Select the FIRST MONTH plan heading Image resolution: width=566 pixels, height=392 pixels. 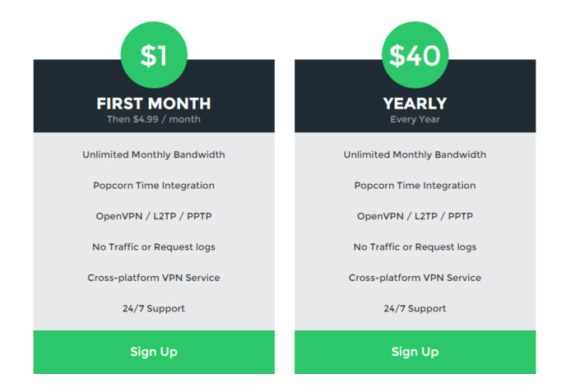tap(154, 104)
